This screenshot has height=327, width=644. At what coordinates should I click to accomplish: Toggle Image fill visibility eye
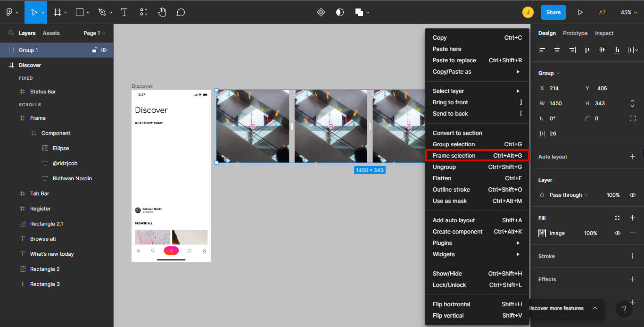[617, 233]
